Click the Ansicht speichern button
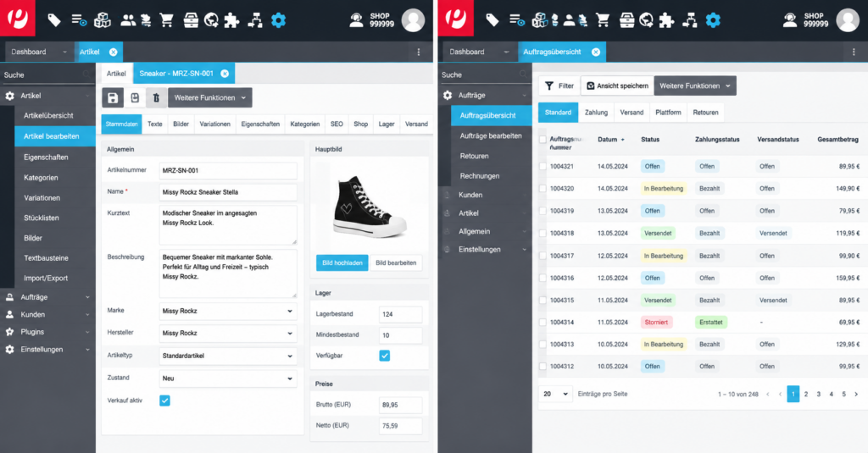868x453 pixels. click(617, 86)
